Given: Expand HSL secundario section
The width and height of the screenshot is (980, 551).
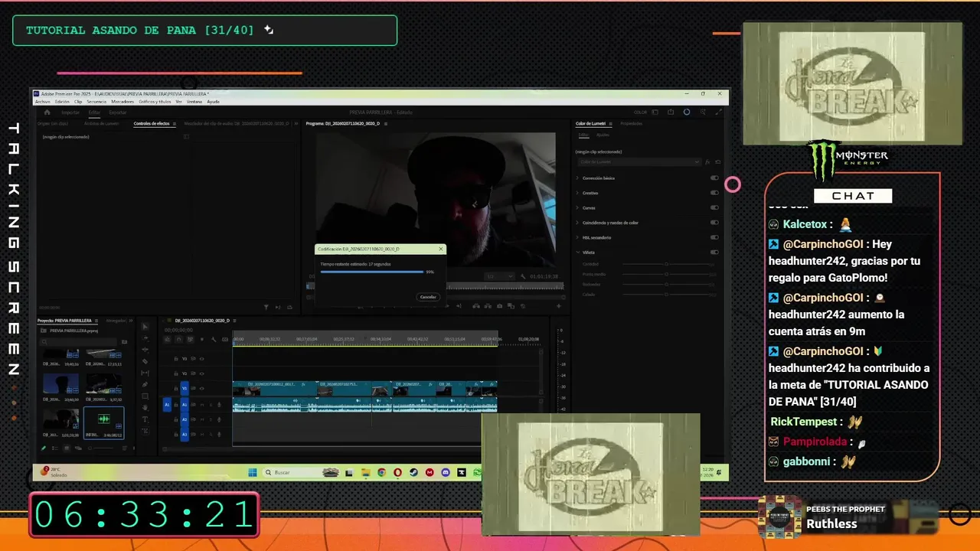Looking at the screenshot, I should [577, 237].
